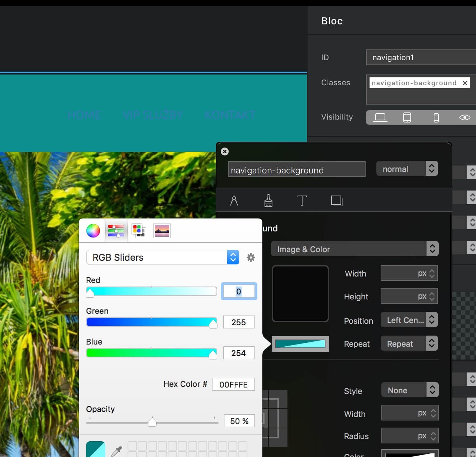476x457 pixels.
Task: Expand the Image & Color background type dropdown
Action: pyautogui.click(x=355, y=249)
